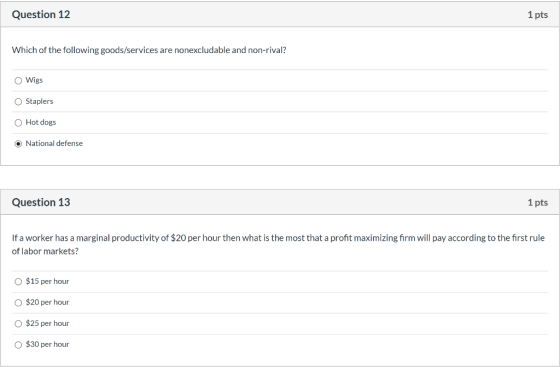Click the 1 pts label on Question 12
Viewport: 560px width, 367px height.
pos(538,15)
